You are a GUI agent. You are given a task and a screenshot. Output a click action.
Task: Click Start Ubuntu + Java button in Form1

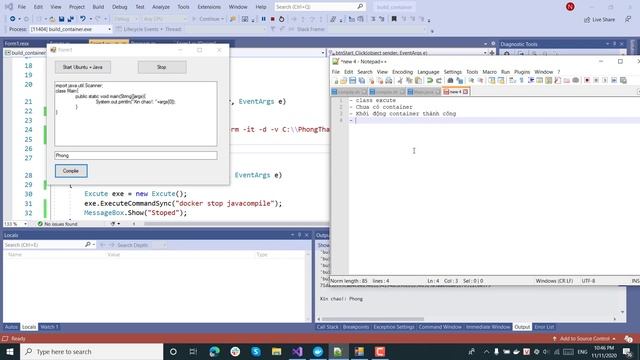[83, 67]
